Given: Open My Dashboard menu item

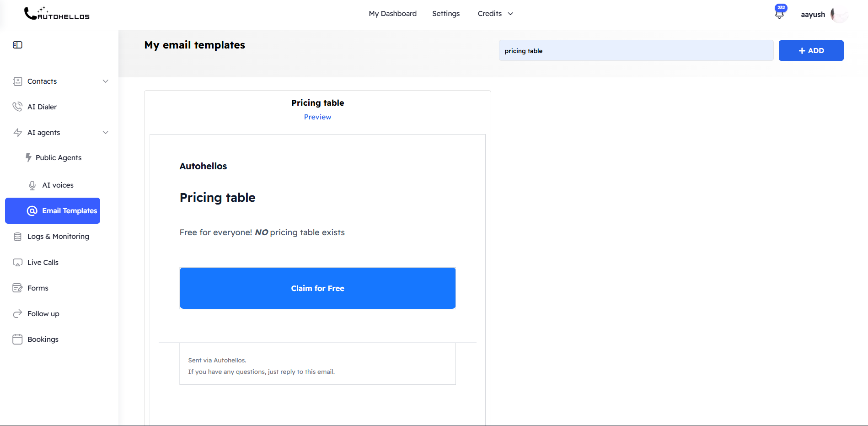Looking at the screenshot, I should point(393,14).
